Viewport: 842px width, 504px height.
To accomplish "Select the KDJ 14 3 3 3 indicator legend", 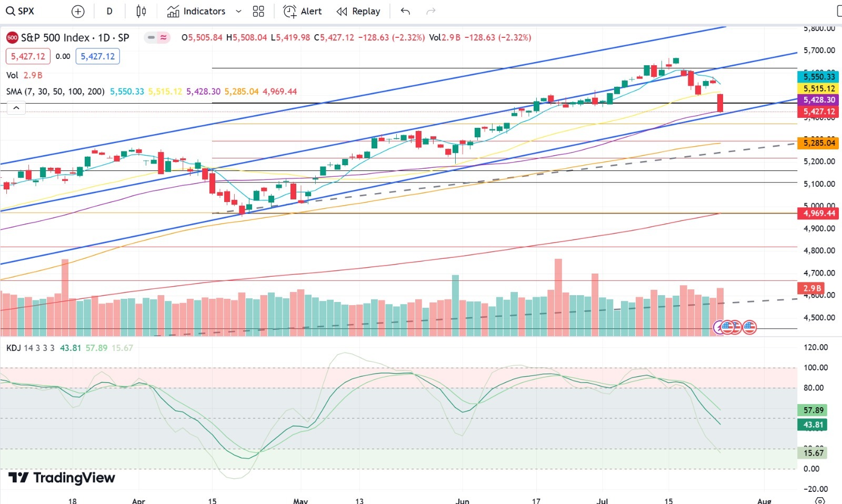I will 30,348.
